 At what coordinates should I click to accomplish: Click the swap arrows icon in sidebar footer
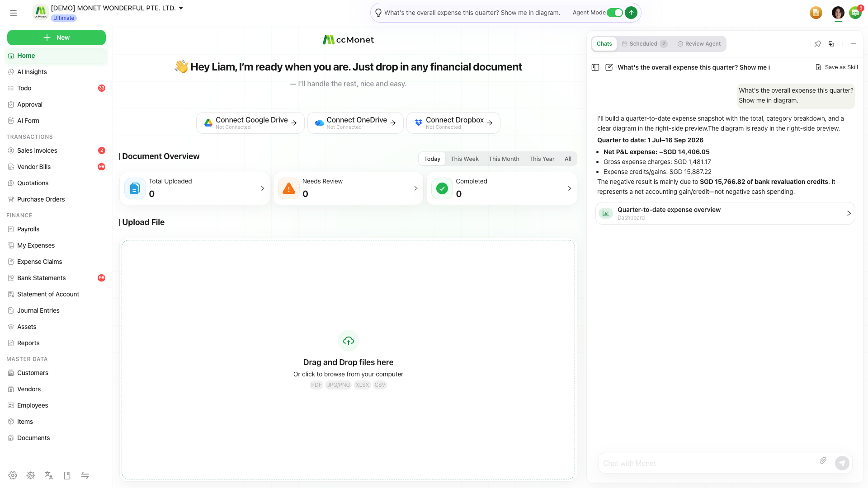point(85,475)
